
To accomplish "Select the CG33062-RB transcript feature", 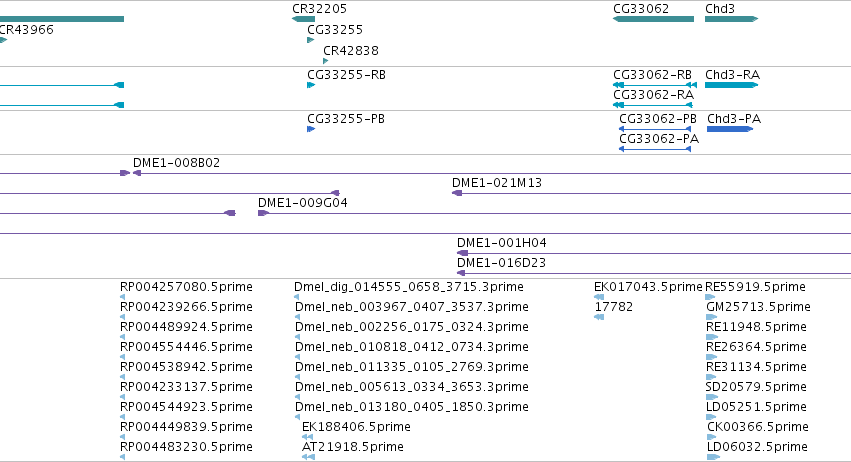I will pyautogui.click(x=655, y=85).
